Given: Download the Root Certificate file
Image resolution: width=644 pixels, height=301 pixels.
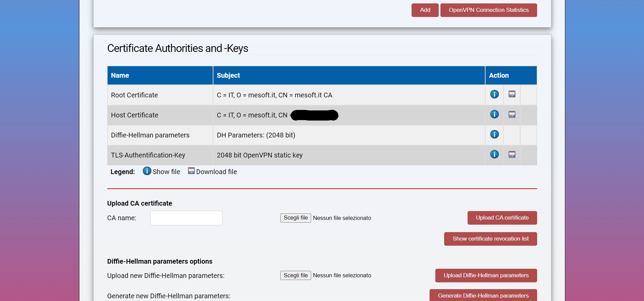Looking at the screenshot, I should 512,94.
